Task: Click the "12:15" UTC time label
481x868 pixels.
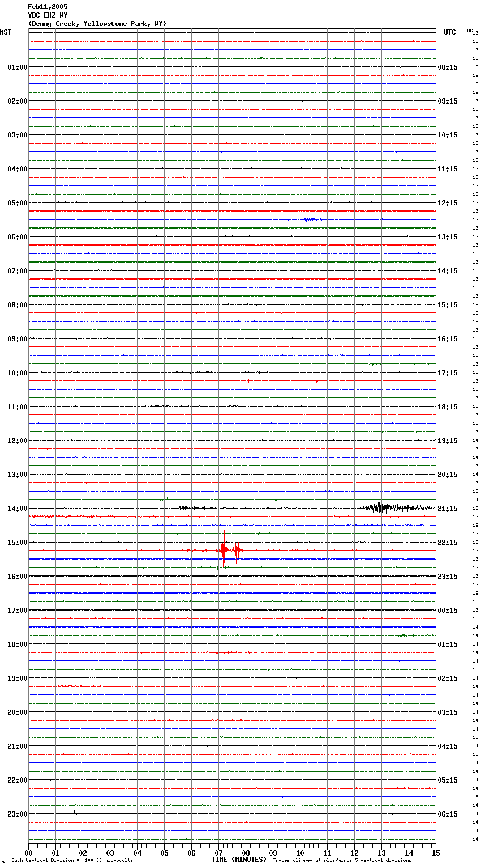Action: (448, 203)
